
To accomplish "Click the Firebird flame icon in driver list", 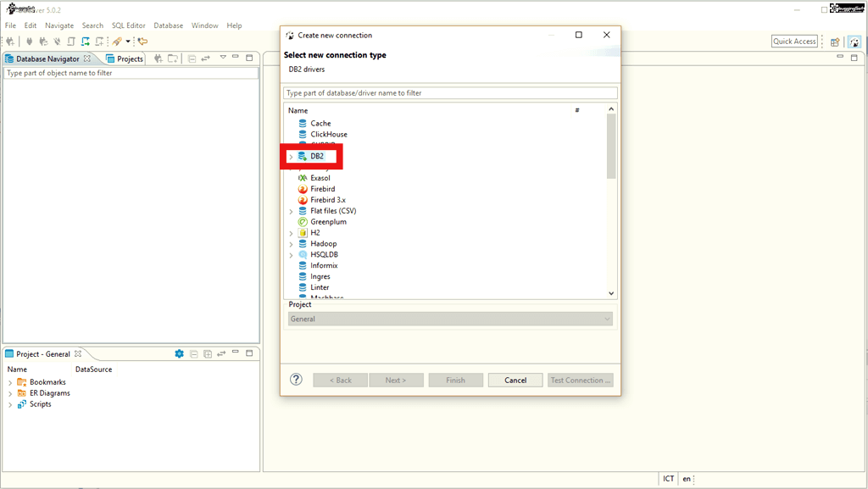I will (303, 189).
